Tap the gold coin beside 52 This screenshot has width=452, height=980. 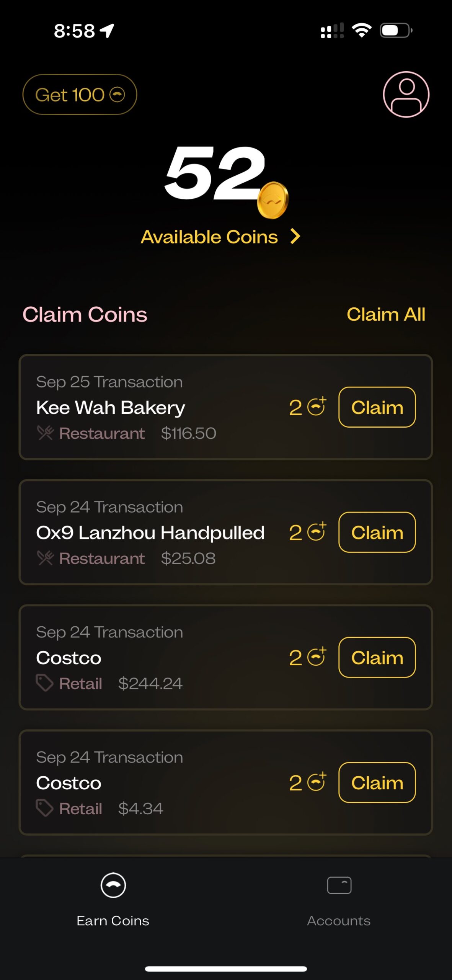click(273, 200)
